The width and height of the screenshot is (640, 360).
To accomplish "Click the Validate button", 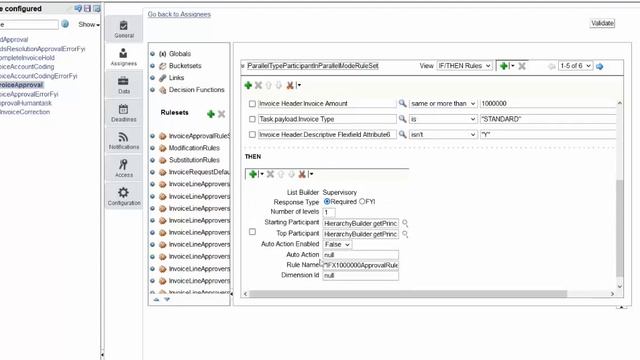I will [x=602, y=23].
